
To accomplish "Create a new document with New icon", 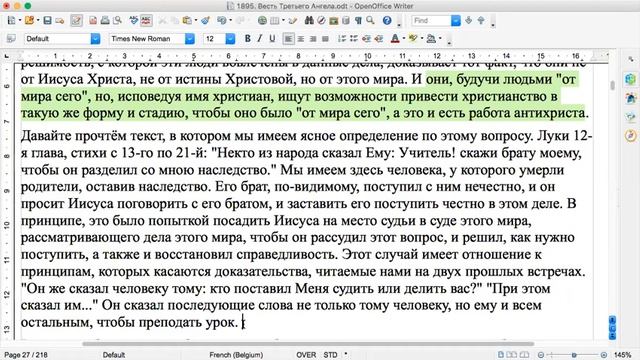I will [11, 20].
